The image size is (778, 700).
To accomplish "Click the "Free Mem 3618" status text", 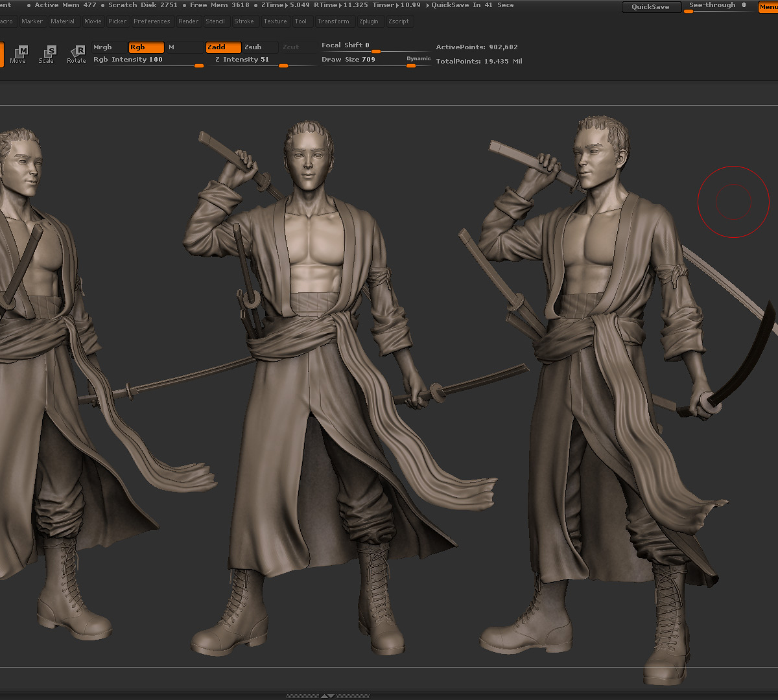I will [x=220, y=5].
